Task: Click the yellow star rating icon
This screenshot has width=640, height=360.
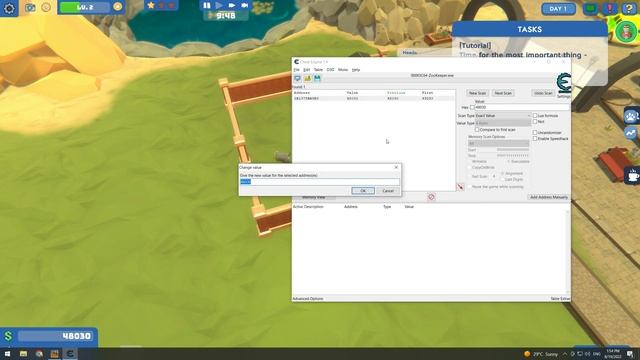Action: pyautogui.click(x=151, y=6)
